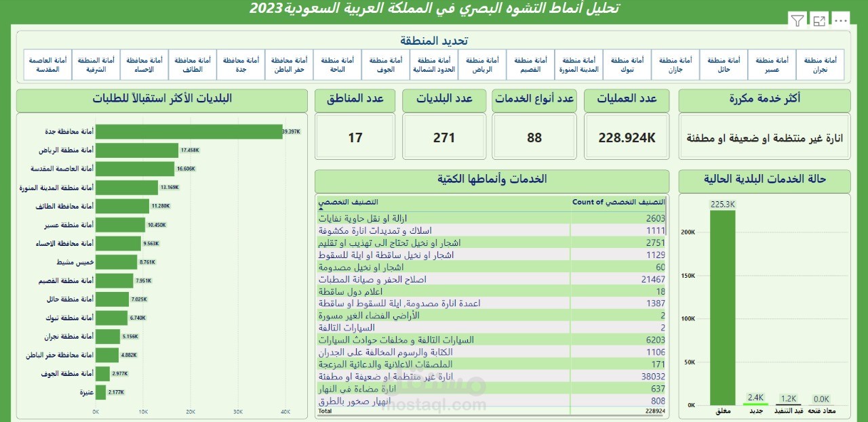868x422 pixels.
Task: Select the green bar next to أمانة منطقة الرياض
Action: pyautogui.click(x=137, y=150)
